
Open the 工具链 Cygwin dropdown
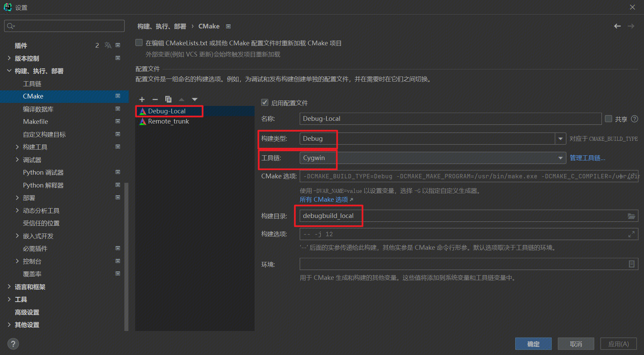click(x=560, y=158)
